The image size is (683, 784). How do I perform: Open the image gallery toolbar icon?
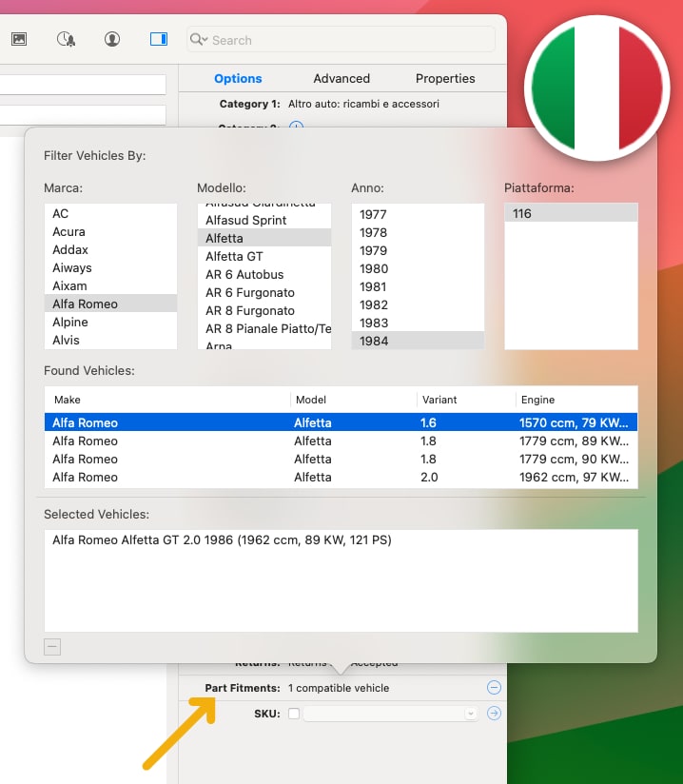pyautogui.click(x=19, y=39)
